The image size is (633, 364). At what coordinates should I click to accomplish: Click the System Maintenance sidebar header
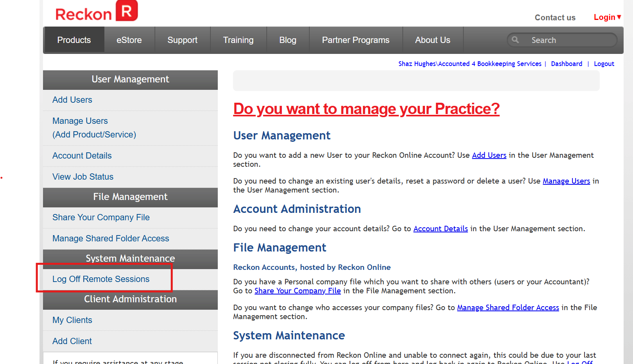coord(130,259)
